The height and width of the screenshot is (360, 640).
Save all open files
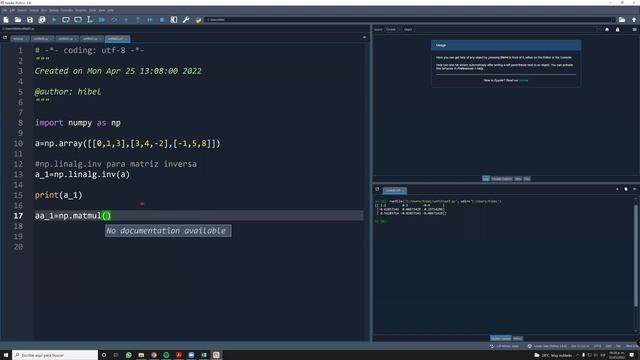pyautogui.click(x=42, y=20)
